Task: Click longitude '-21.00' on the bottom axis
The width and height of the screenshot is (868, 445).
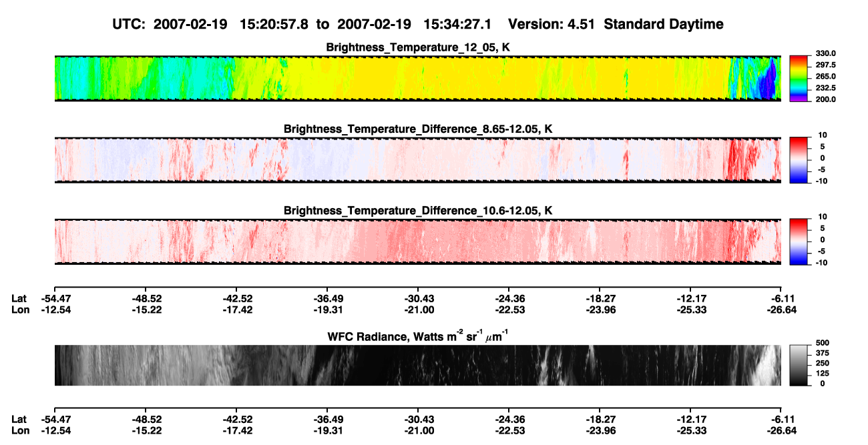Action: 418,431
